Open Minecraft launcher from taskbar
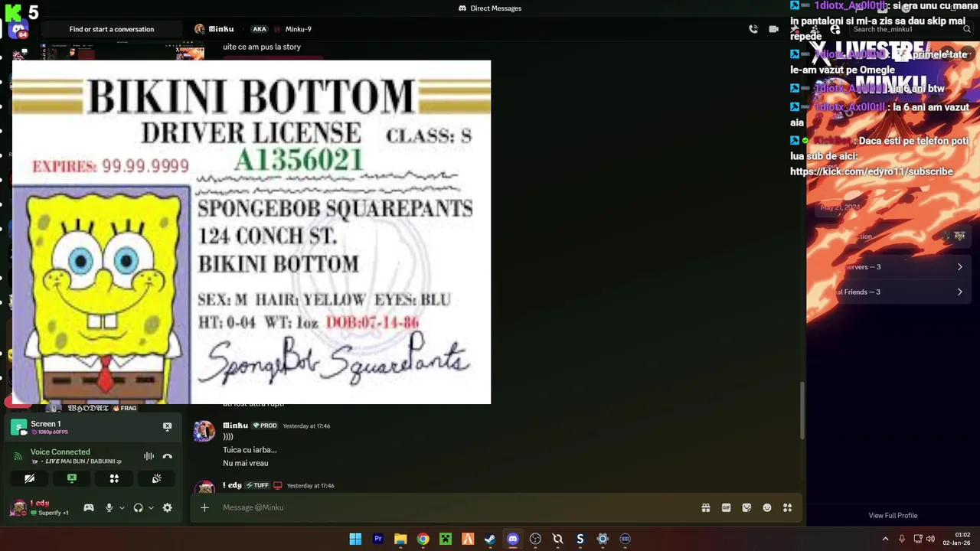The width and height of the screenshot is (980, 551). (x=445, y=539)
